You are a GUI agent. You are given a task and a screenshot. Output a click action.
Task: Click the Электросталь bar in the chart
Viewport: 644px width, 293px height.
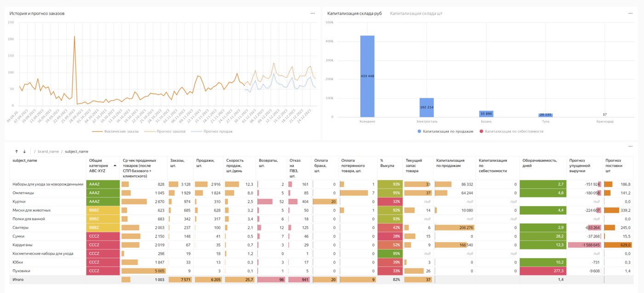coord(426,107)
